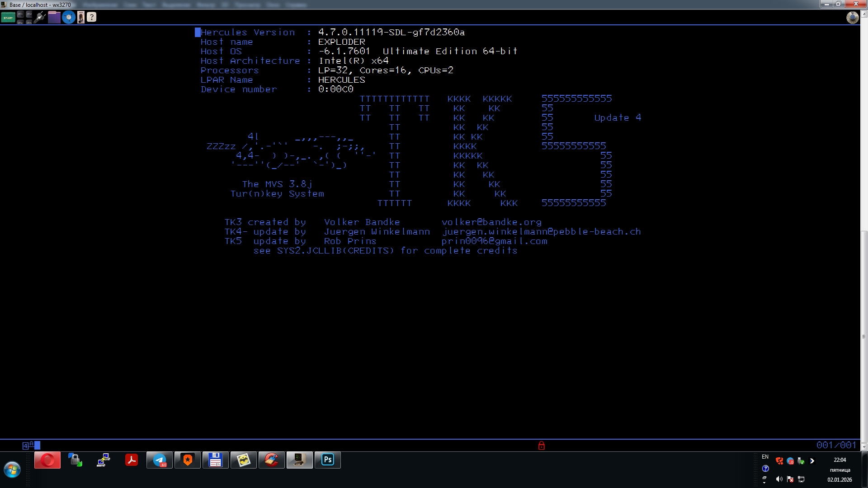
Task: Click the Action Center flag tray icon
Action: (790, 479)
